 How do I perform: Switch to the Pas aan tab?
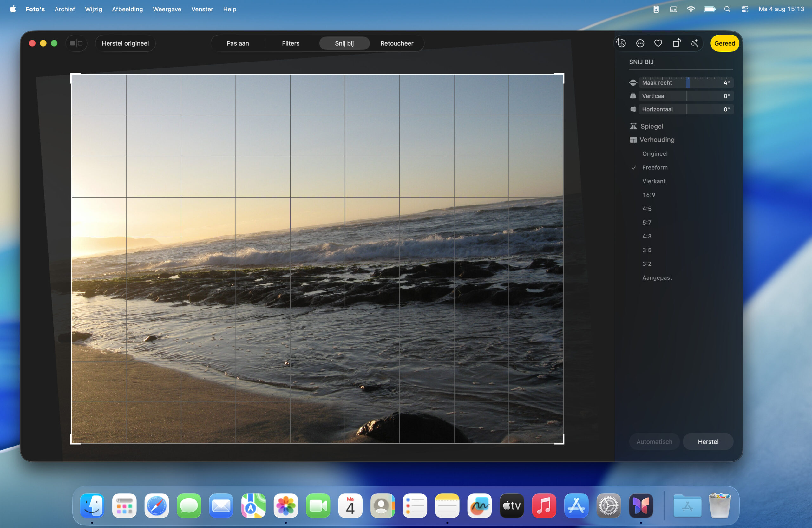click(x=238, y=43)
